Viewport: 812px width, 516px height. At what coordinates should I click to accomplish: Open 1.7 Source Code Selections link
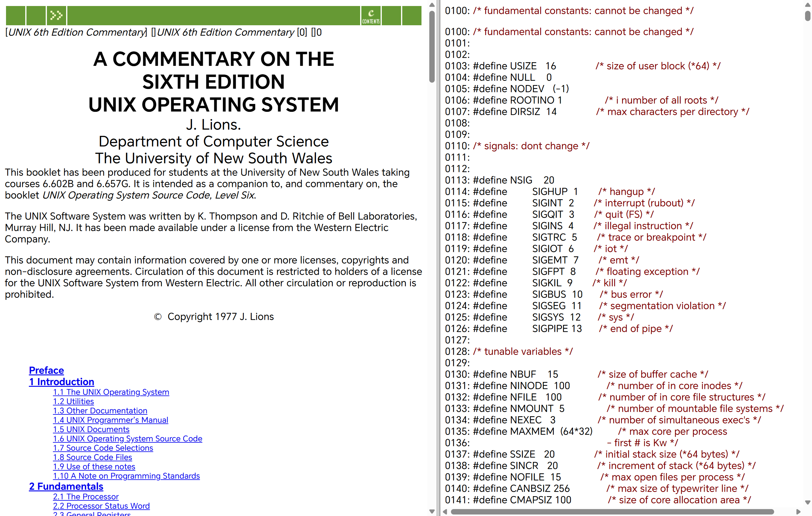coord(103,448)
